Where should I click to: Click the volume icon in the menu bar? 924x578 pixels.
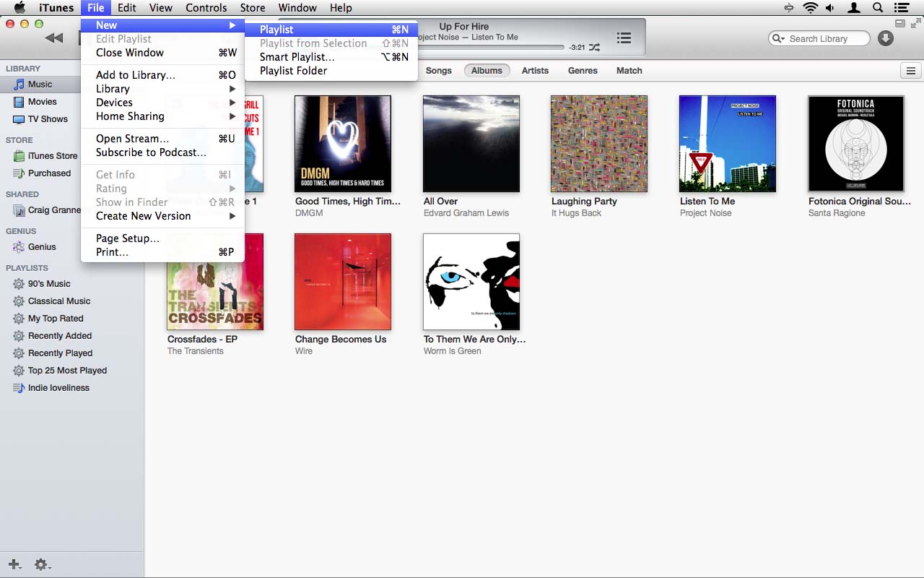[x=830, y=8]
